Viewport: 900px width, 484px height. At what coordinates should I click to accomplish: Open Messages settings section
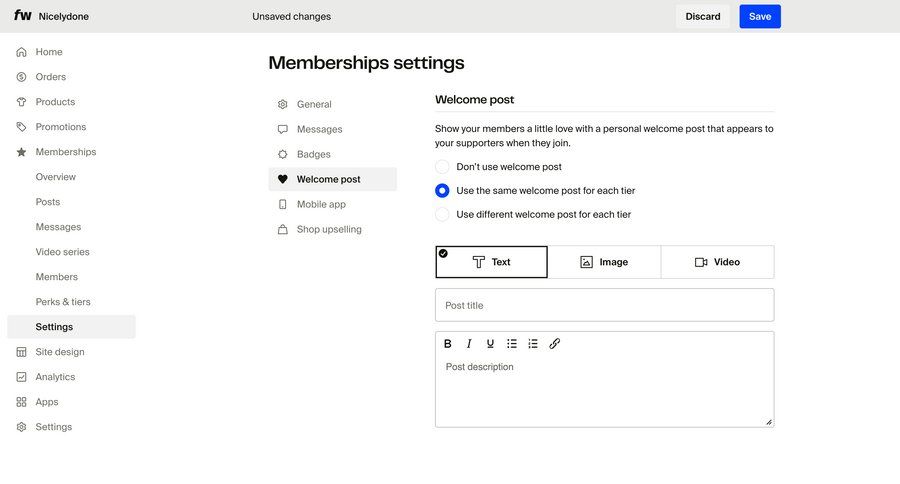[333, 129]
